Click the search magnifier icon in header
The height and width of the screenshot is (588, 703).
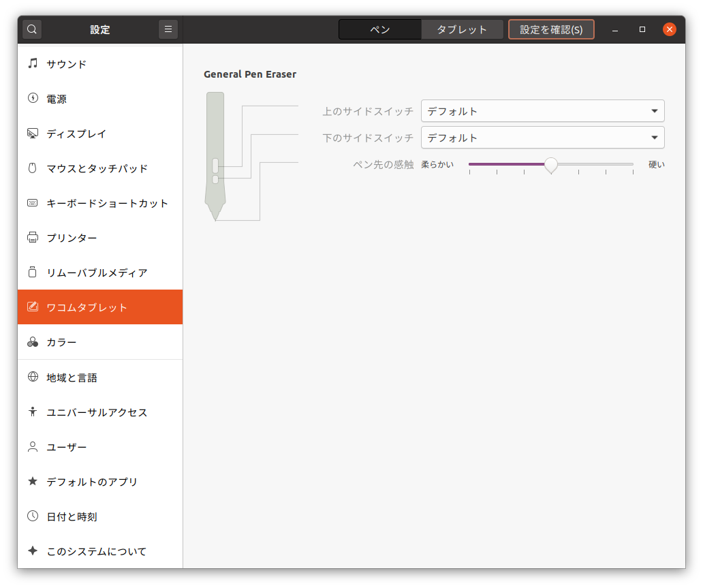point(32,29)
